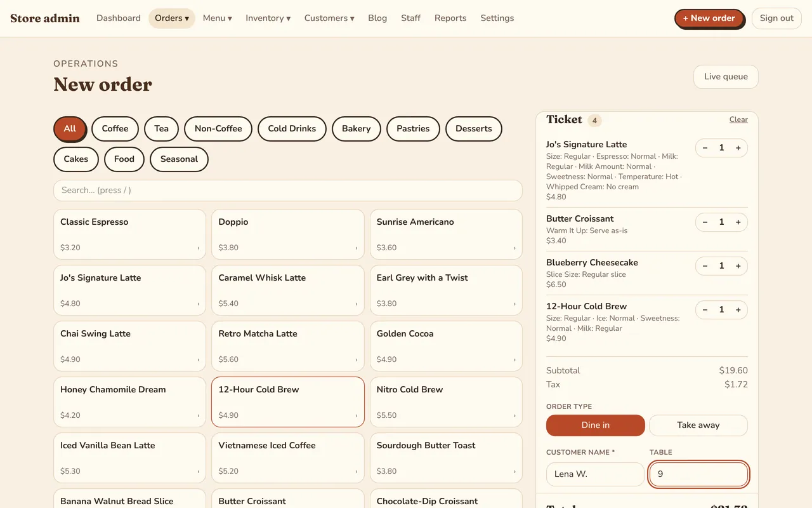The image size is (812, 508).
Task: Switch order type to Take away
Action: pos(698,425)
